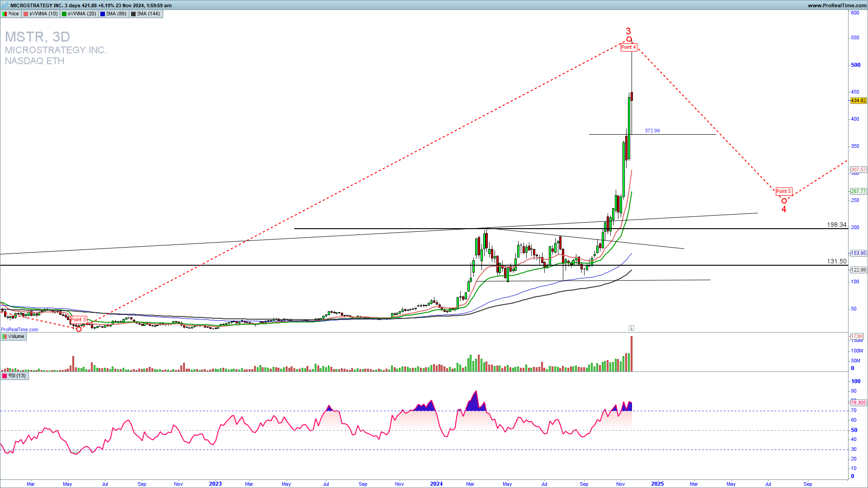Open the ProRealTime.com link at chart bottom left
Viewport: 868px width, 488px height.
point(19,329)
